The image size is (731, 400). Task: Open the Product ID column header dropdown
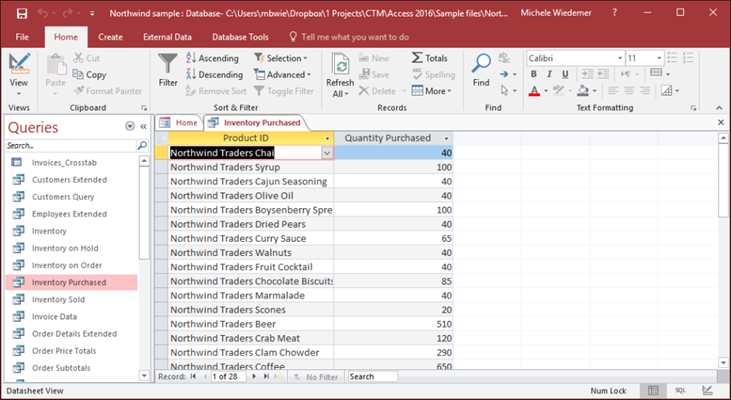327,138
